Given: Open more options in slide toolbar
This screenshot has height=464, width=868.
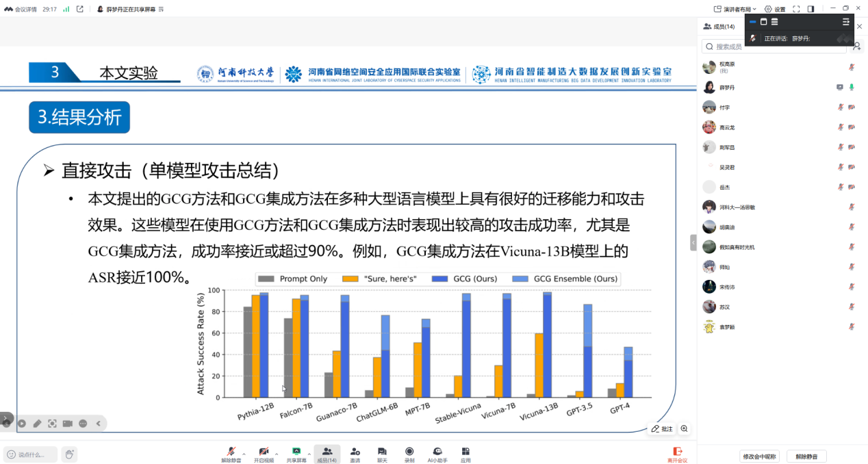Looking at the screenshot, I should pos(83,424).
